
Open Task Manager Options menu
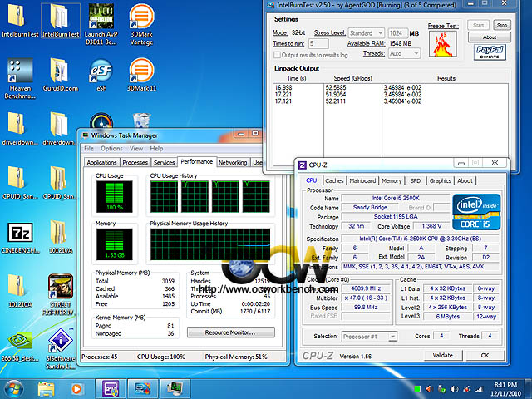111,149
